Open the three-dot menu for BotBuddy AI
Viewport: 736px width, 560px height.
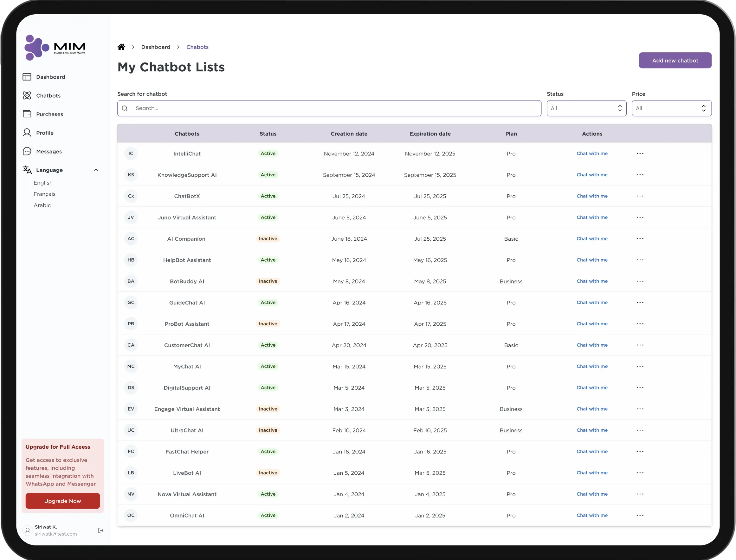click(x=640, y=281)
